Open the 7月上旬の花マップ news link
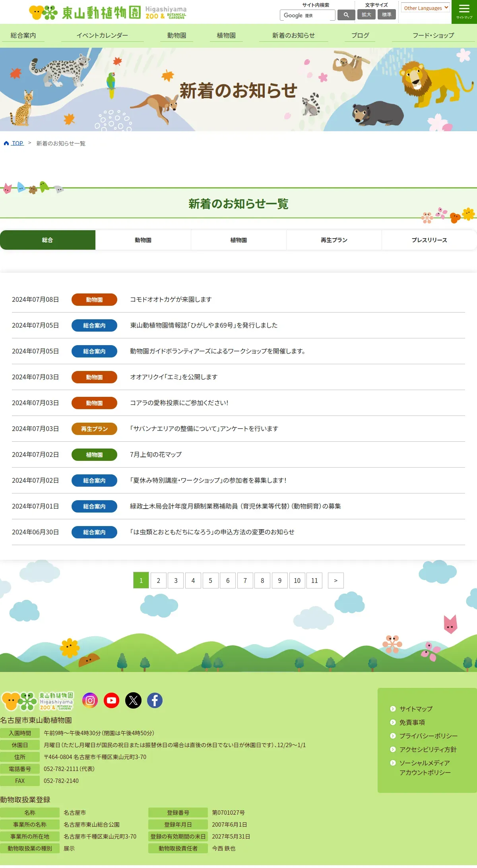 pyautogui.click(x=156, y=454)
